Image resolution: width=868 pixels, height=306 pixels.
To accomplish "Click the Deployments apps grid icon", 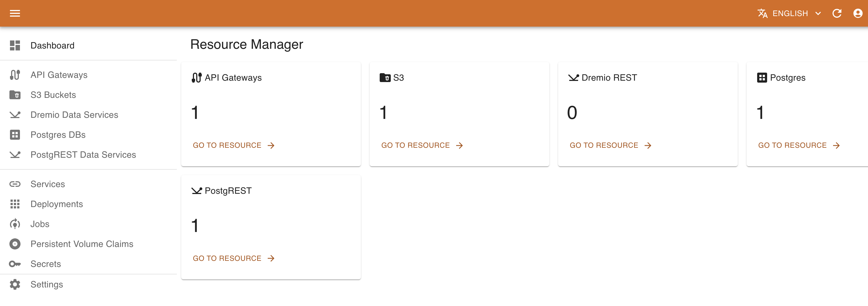I will [x=15, y=204].
